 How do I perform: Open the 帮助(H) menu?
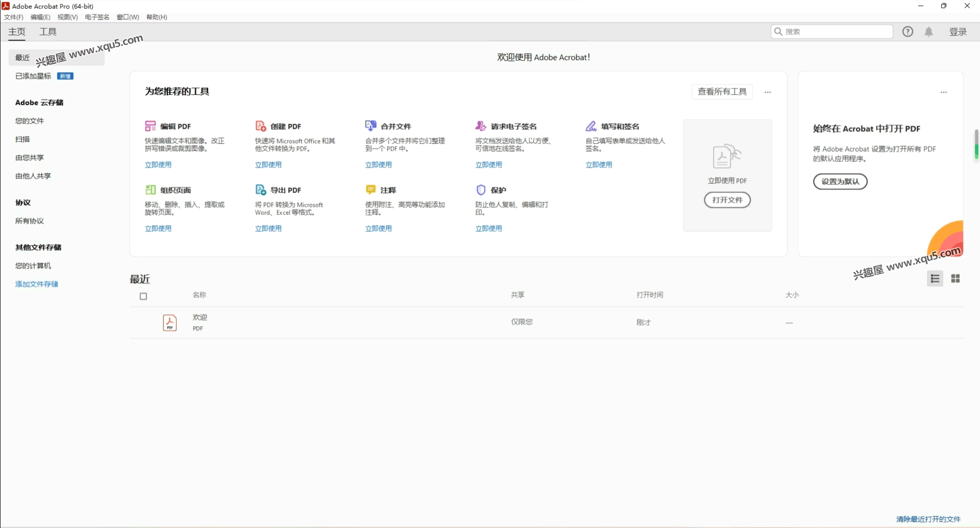[x=157, y=17]
